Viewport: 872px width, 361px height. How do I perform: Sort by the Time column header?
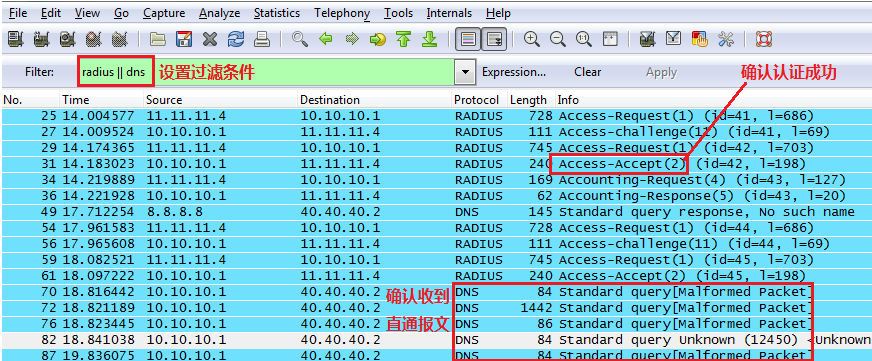tap(101, 100)
